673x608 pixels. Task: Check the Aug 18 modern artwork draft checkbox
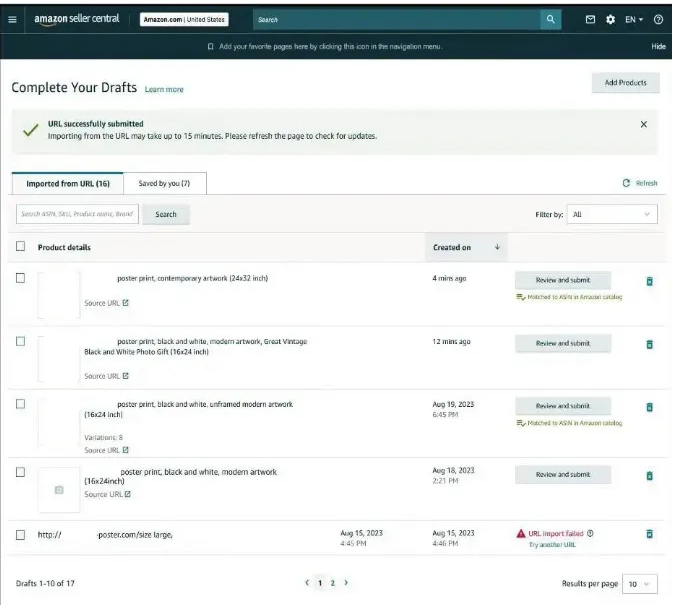[x=20, y=472]
